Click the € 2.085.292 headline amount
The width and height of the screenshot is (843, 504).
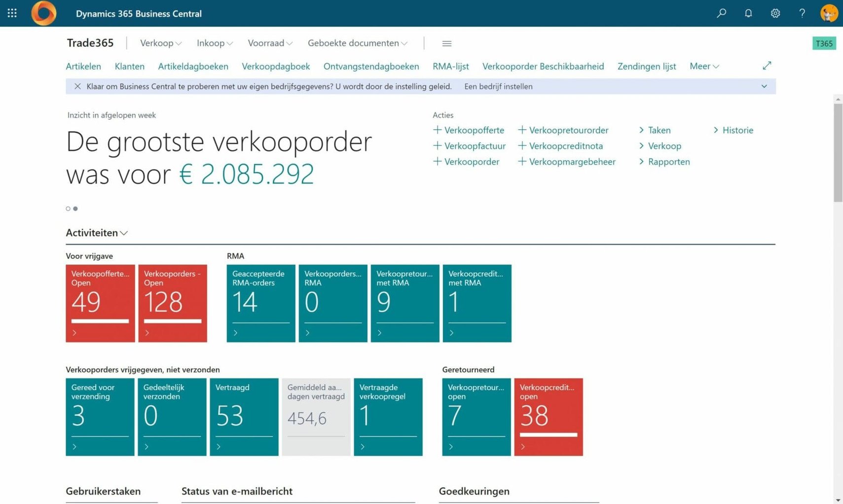tap(247, 174)
